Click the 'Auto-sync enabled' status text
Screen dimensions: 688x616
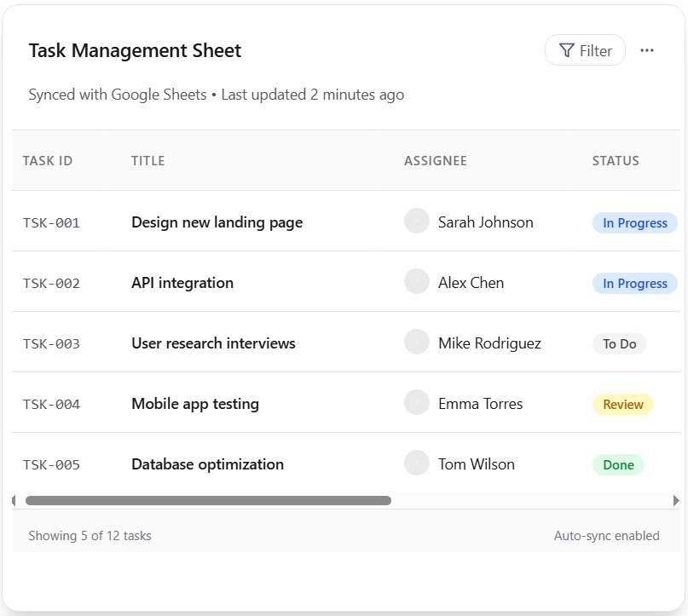coord(606,536)
